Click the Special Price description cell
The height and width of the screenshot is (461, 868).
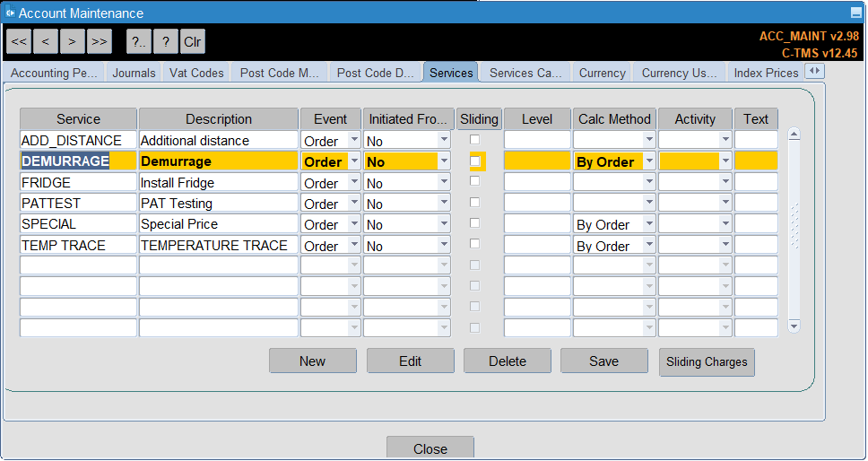219,224
